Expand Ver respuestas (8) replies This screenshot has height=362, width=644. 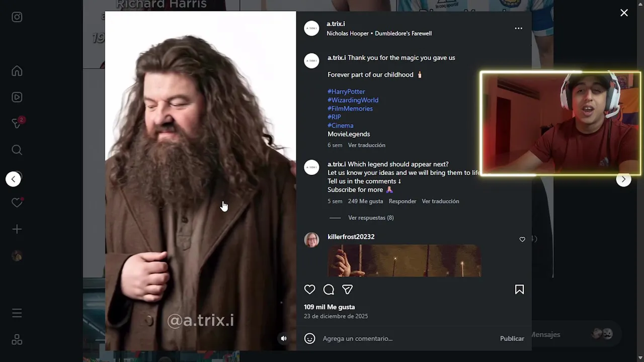[x=371, y=218]
